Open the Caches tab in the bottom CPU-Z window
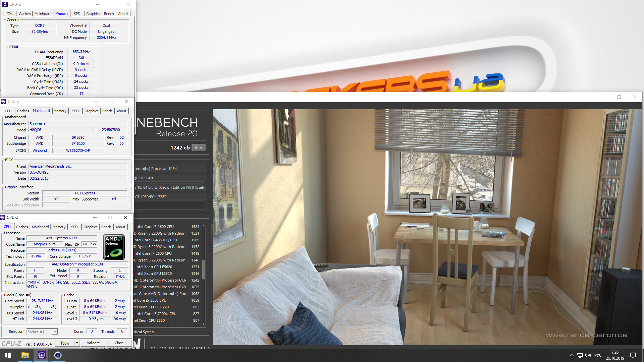Screen dimensions: 644x362 click(x=22, y=227)
